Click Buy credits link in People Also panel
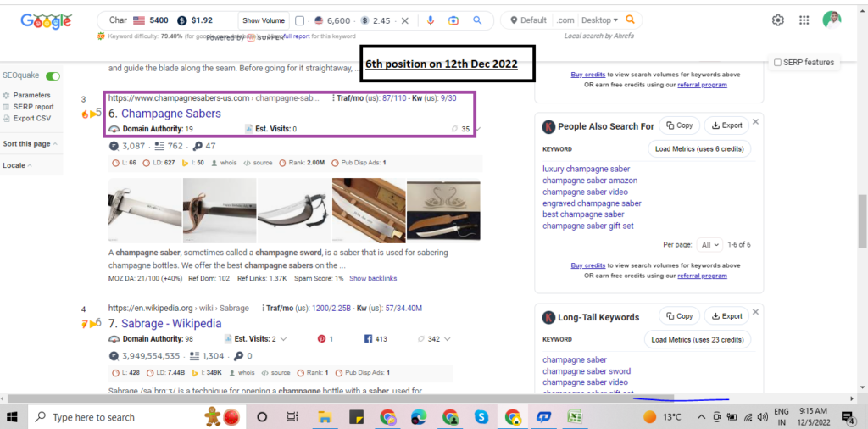 coord(588,265)
